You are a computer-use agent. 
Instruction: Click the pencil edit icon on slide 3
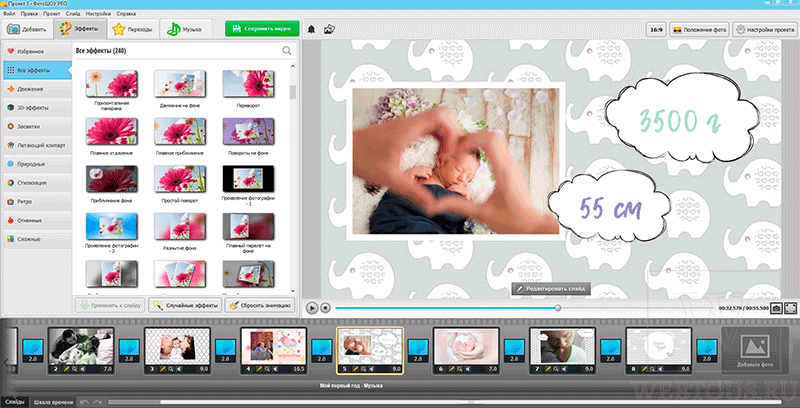click(x=163, y=369)
